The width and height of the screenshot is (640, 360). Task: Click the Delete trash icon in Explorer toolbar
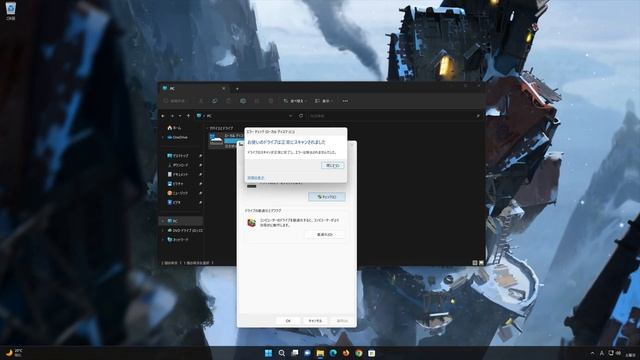point(271,101)
